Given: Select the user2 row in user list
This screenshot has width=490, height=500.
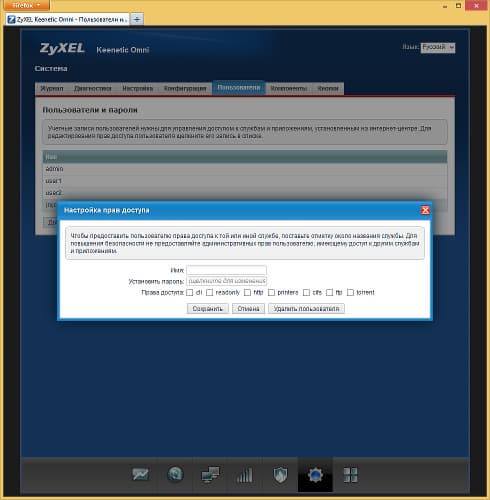Looking at the screenshot, I should tap(245, 193).
